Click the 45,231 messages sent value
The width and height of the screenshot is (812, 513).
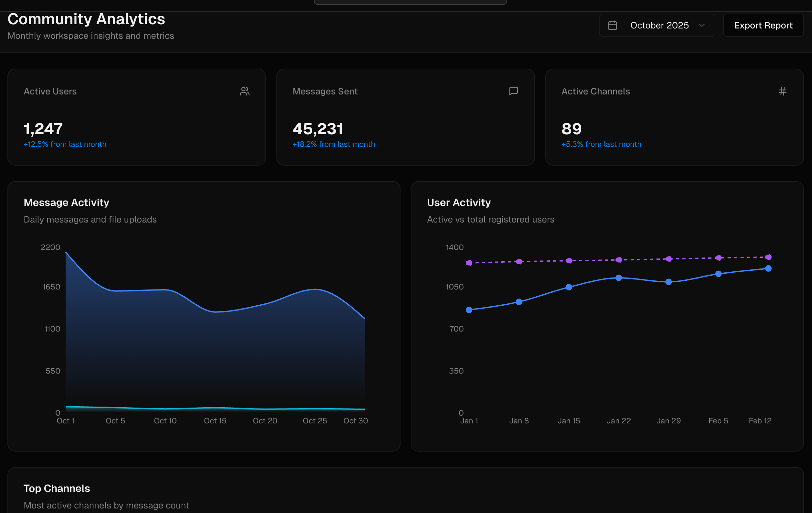pos(318,129)
